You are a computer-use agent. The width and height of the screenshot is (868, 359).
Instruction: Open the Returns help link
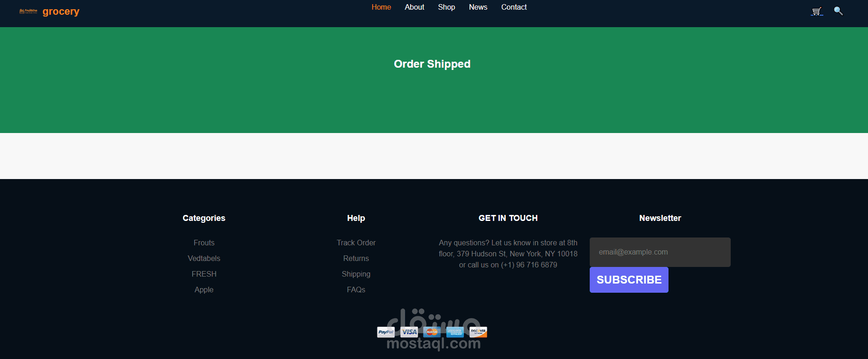pos(356,258)
